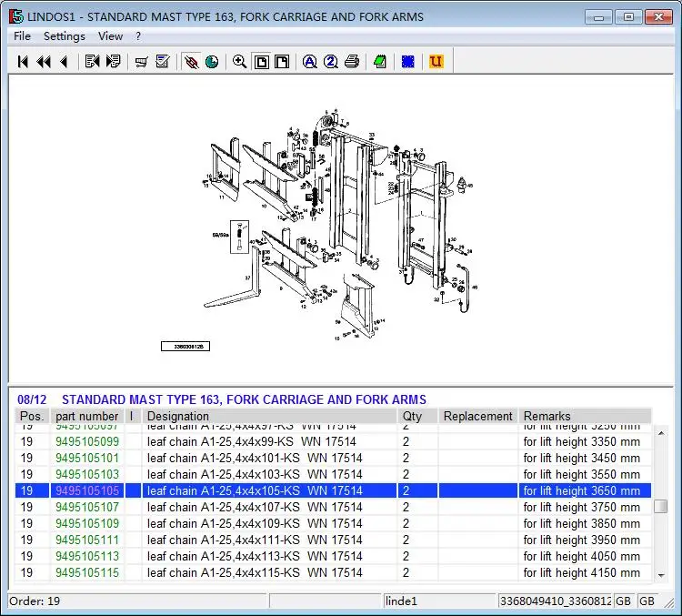682x616 pixels.
Task: Click the blue dashed square icon
Action: [x=408, y=62]
